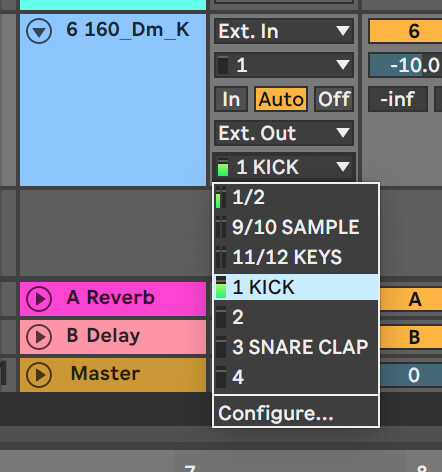
Task: Click the B Delay track unfold icon
Action: (x=39, y=337)
